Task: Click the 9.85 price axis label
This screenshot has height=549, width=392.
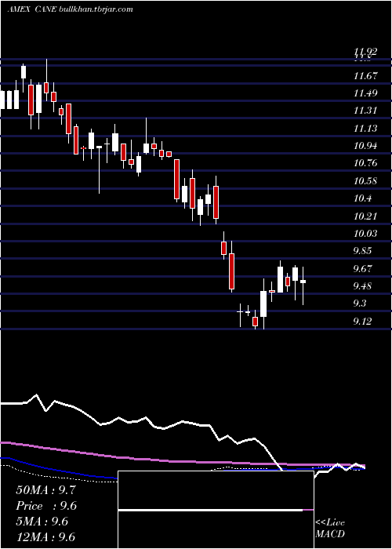Action: [x=363, y=251]
